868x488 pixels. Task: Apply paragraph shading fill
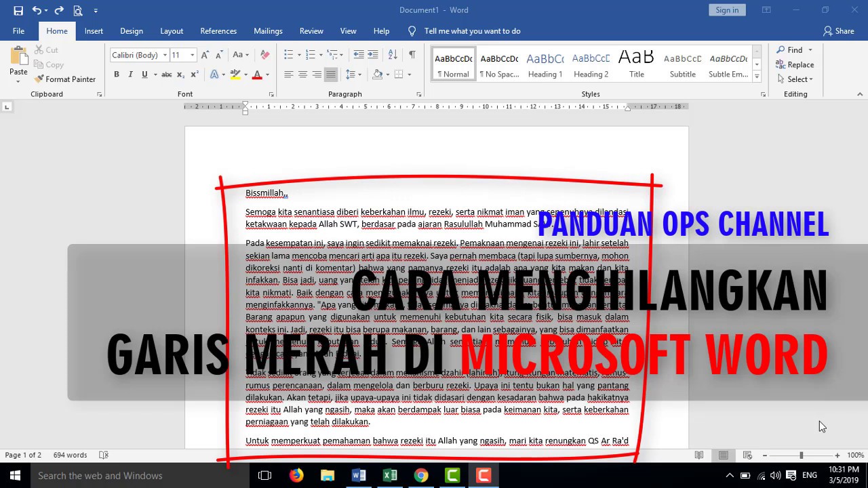pyautogui.click(x=377, y=75)
